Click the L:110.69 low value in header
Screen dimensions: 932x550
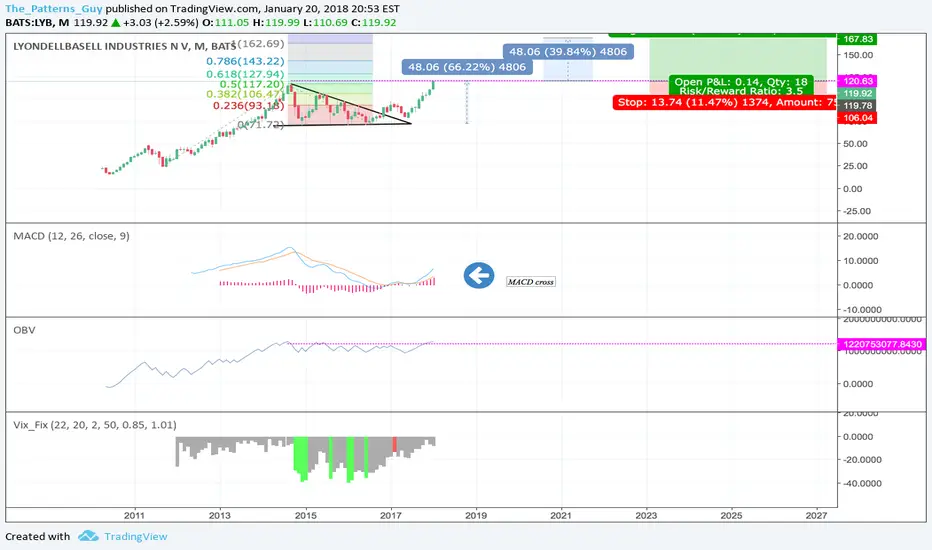pos(325,23)
